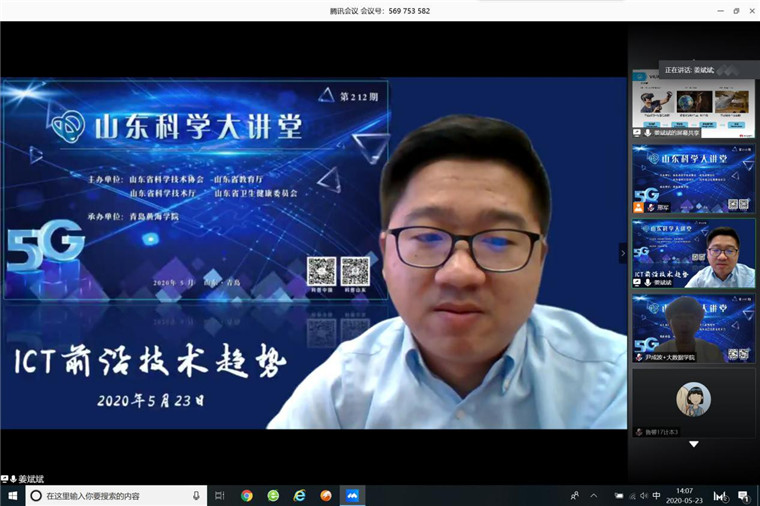Open Task View from the taskbar
Viewport: 760px width, 506px height.
[x=219, y=496]
